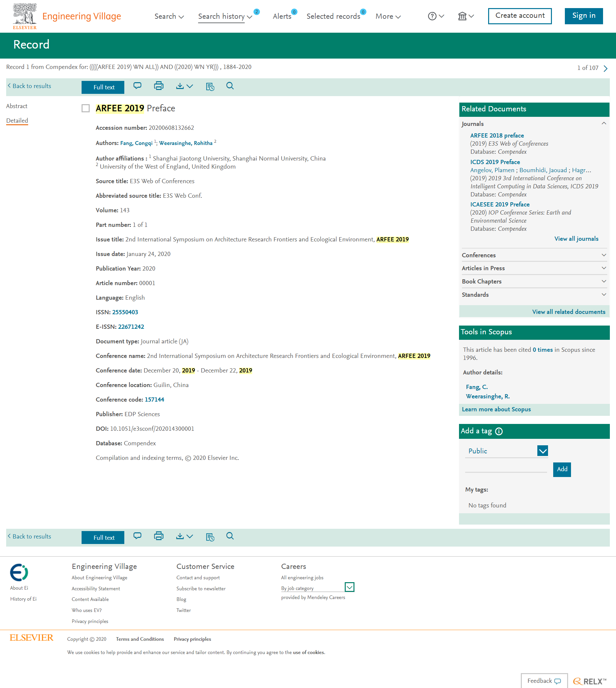
Task: Click the top Back to results link
Action: [29, 86]
